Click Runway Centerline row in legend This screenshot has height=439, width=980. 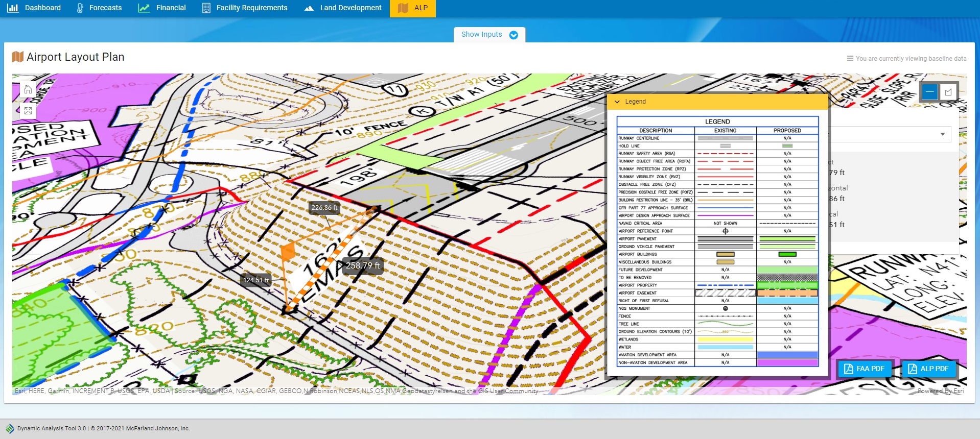pos(717,138)
